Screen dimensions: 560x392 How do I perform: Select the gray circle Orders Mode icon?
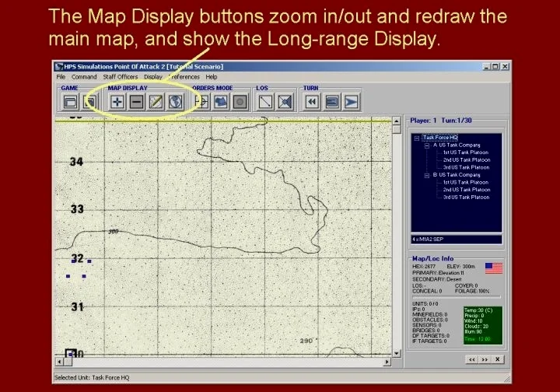(240, 102)
